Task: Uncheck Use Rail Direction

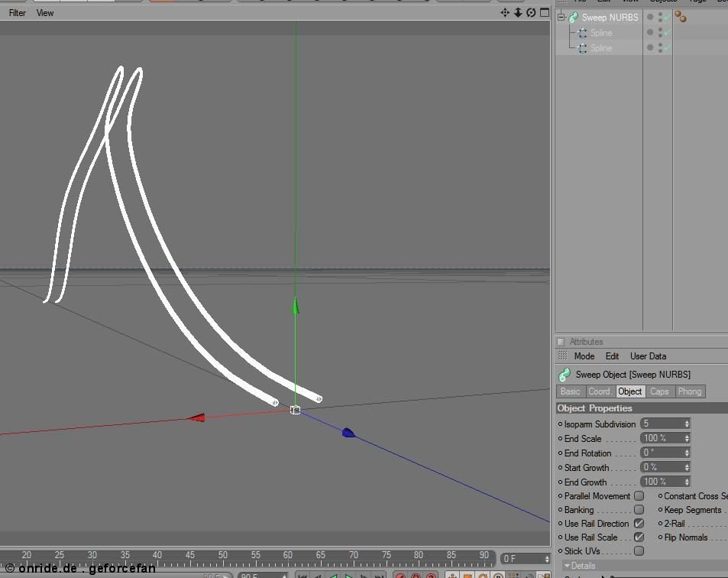Action: pyautogui.click(x=639, y=523)
